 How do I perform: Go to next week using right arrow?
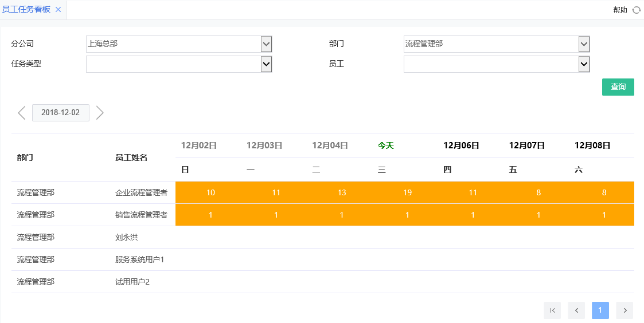100,113
